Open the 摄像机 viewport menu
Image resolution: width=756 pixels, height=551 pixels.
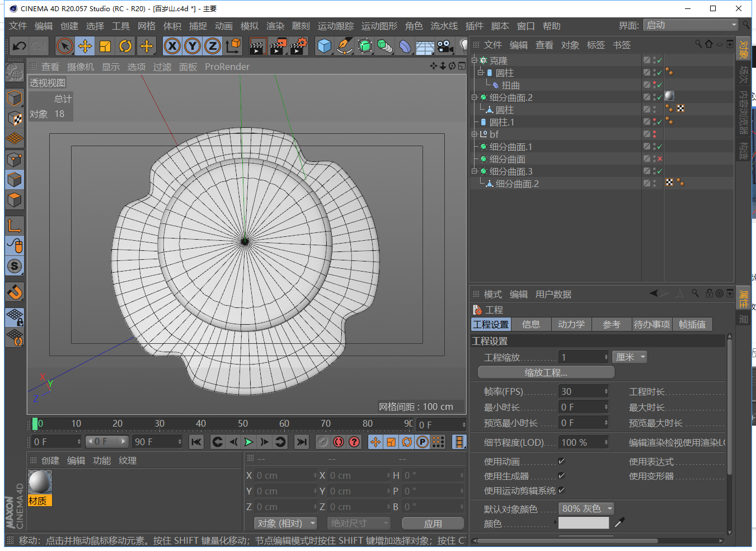[x=81, y=67]
